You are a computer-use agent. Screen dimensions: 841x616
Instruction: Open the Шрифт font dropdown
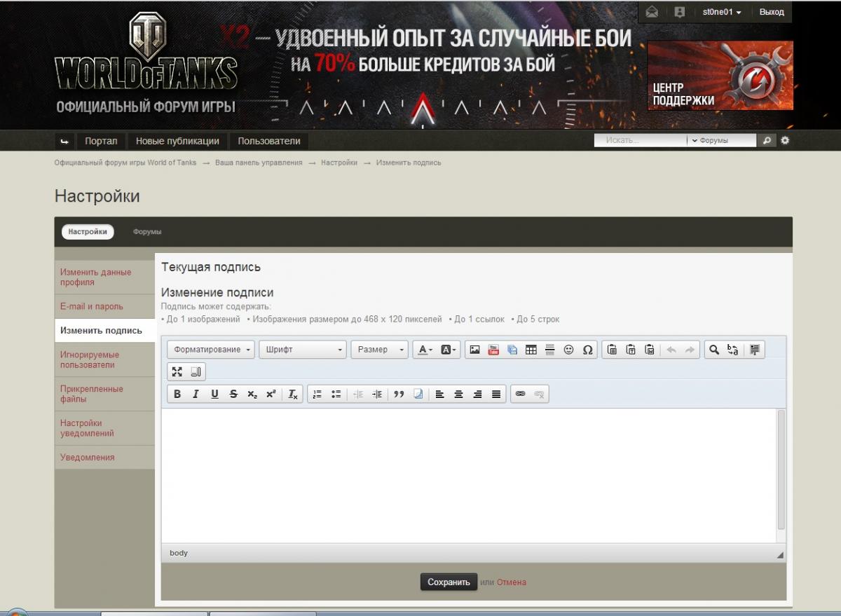click(x=303, y=350)
